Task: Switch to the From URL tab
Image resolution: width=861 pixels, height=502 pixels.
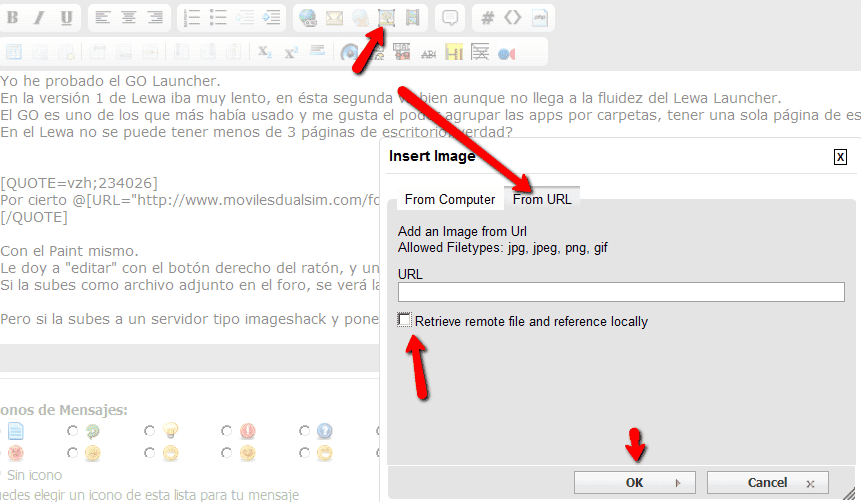Action: [x=542, y=199]
